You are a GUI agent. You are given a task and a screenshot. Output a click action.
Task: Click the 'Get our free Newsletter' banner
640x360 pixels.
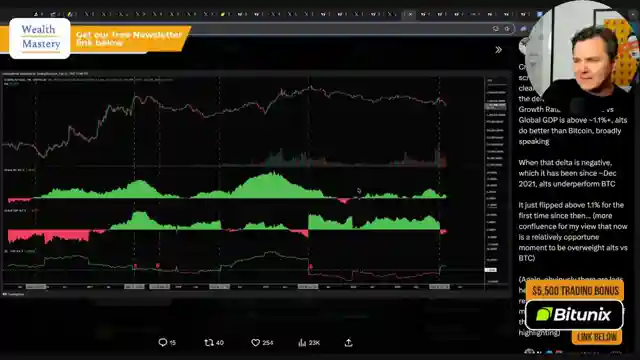tap(129, 39)
